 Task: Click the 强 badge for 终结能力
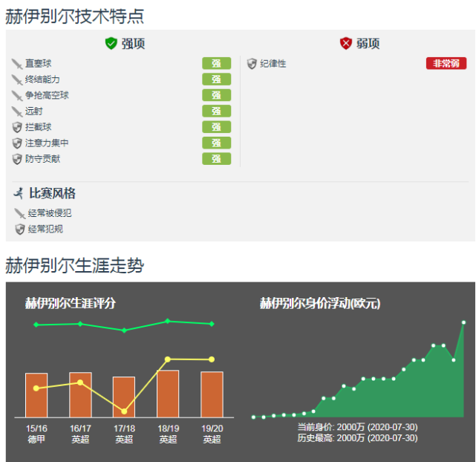coord(216,79)
